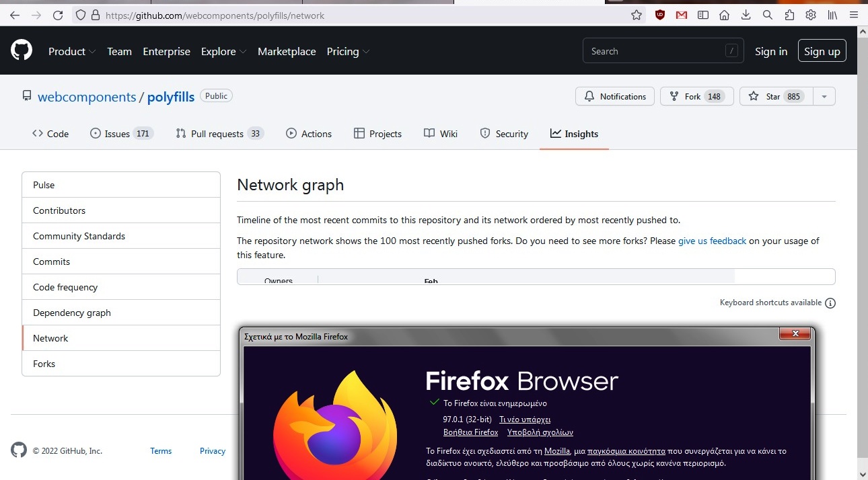Open Forks in the Insights sidebar
The height and width of the screenshot is (480, 868).
121,364
